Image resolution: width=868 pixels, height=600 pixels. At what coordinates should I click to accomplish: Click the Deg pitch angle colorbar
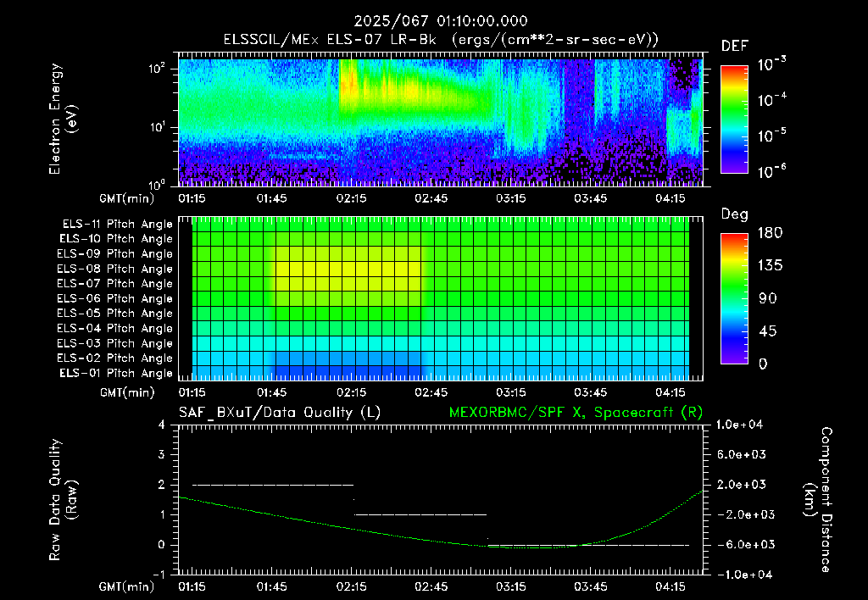coord(734,298)
